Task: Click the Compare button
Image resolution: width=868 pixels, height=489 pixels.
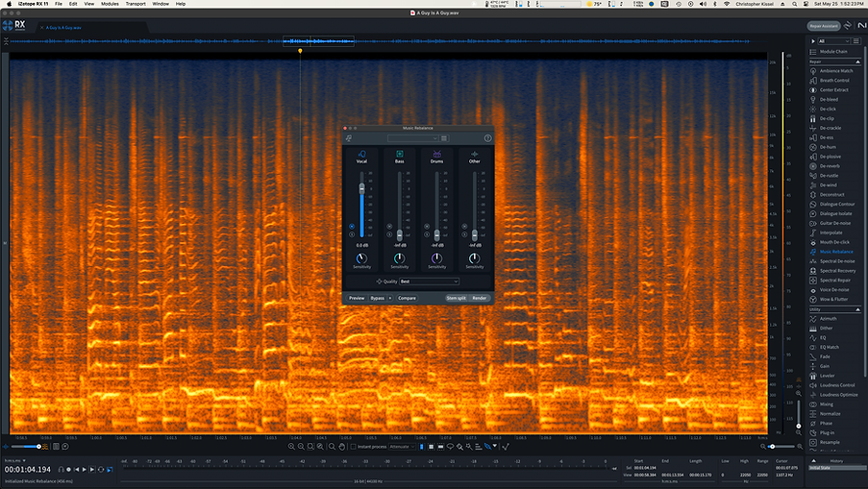Action: tap(407, 298)
